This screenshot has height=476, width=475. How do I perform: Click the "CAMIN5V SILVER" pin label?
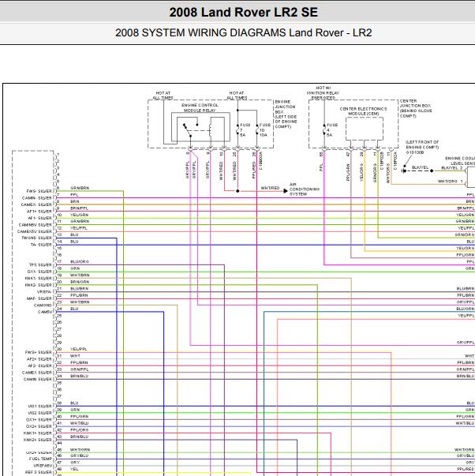pos(36,225)
